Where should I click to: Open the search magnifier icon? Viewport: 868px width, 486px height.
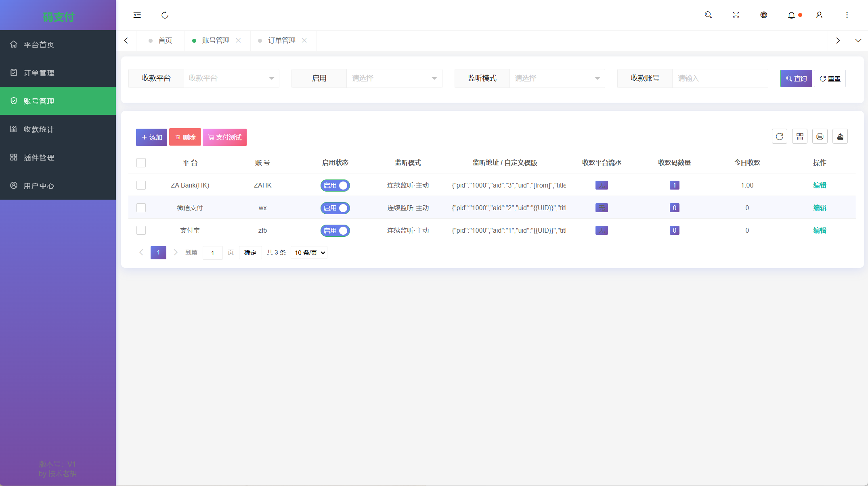pos(708,15)
